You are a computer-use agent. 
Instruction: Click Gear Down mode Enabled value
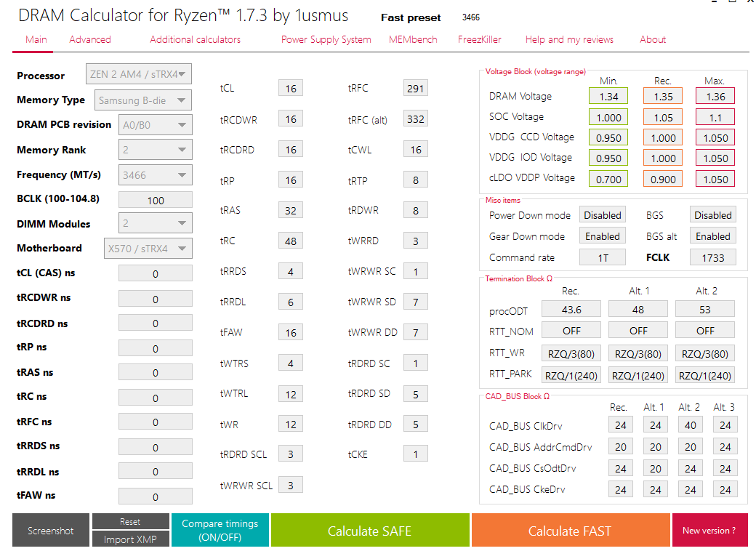point(603,236)
